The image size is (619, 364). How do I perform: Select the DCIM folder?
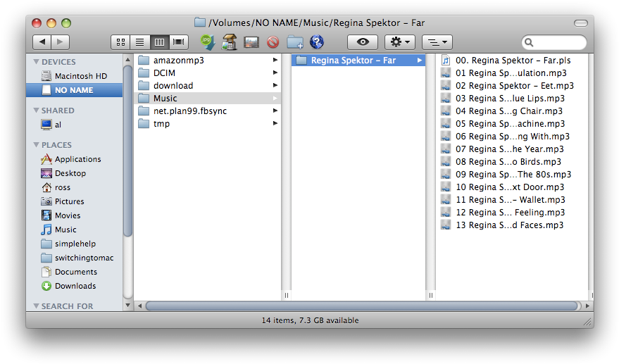208,73
